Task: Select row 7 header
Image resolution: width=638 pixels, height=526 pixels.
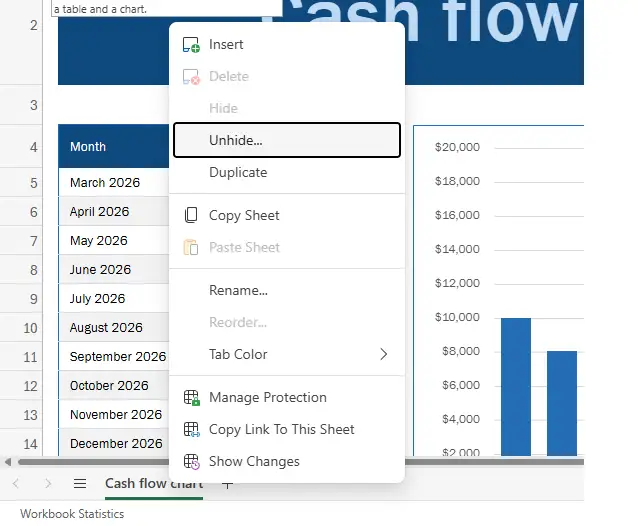Action: [x=30, y=241]
